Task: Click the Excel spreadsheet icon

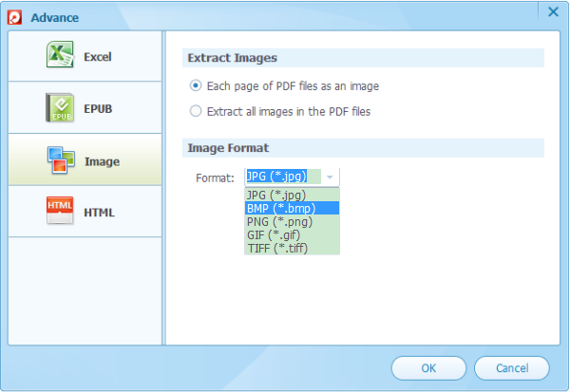Action: coord(60,54)
